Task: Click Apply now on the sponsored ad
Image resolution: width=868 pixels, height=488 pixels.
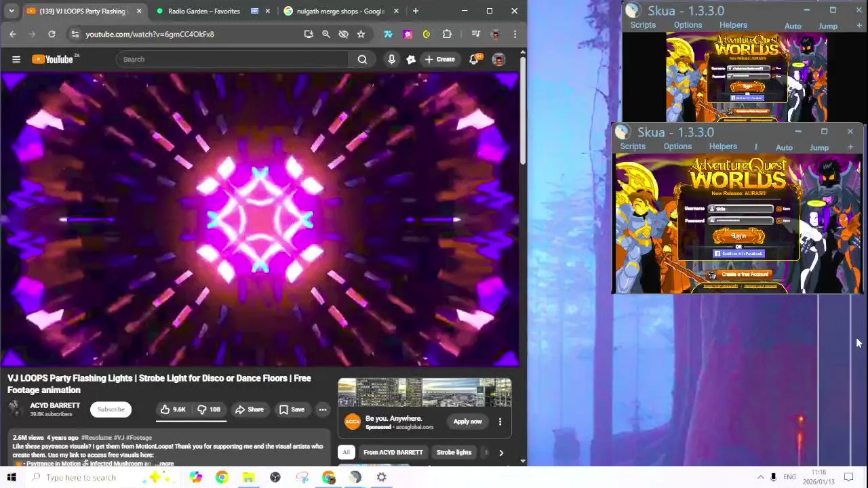Action: [x=468, y=422]
